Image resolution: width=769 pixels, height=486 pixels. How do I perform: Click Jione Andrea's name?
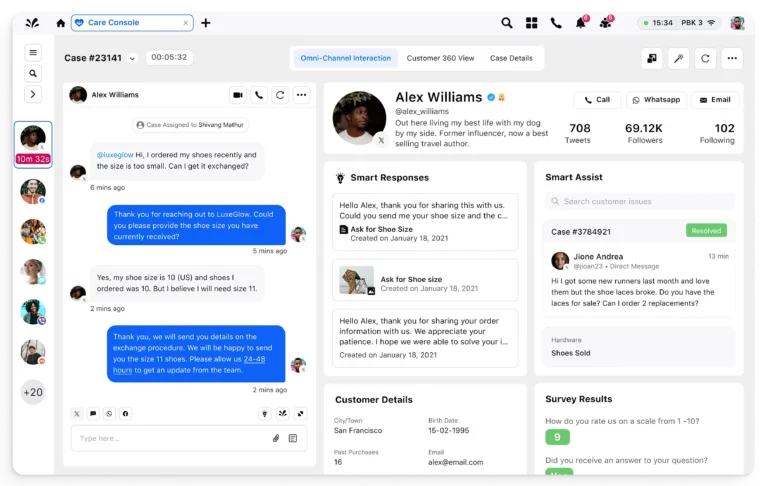tap(598, 256)
